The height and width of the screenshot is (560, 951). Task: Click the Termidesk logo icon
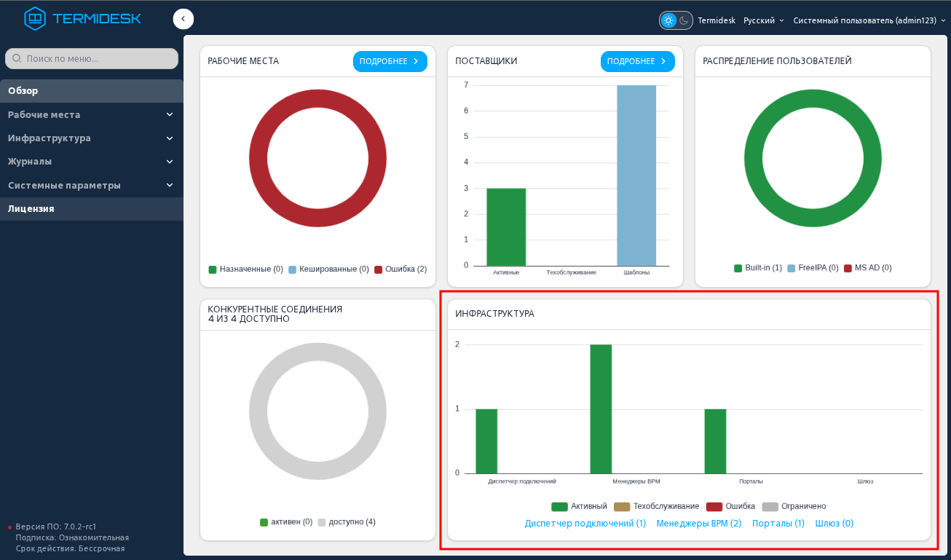[35, 18]
